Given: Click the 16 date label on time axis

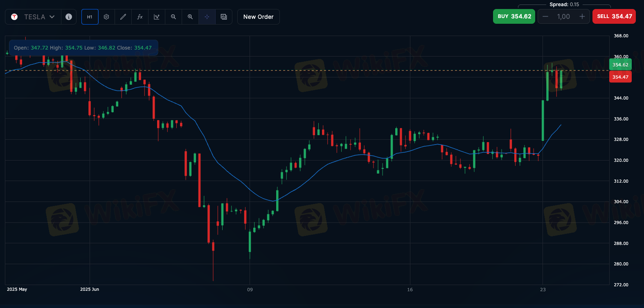Looking at the screenshot, I should (410, 290).
